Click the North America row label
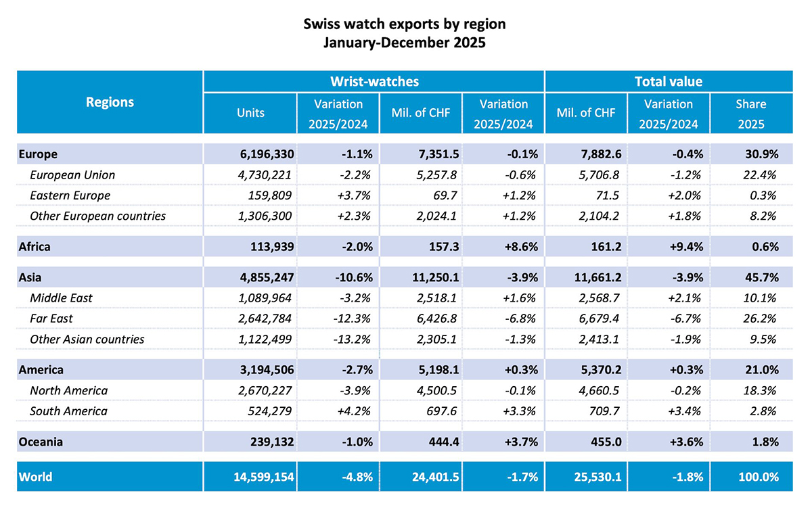This screenshot has width=812, height=514. pos(68,390)
